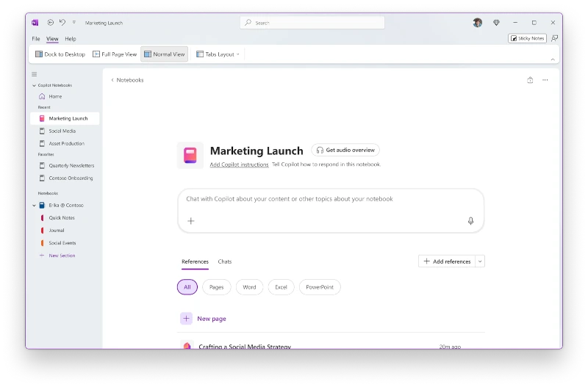Screen dimensions: 588x387
Task: Filter references by Word
Action: tap(249, 287)
